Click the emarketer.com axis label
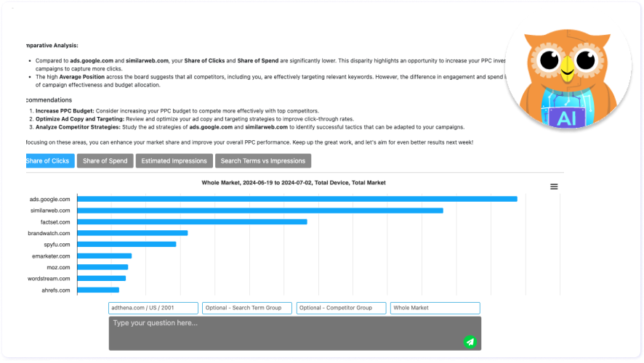 click(x=51, y=256)
